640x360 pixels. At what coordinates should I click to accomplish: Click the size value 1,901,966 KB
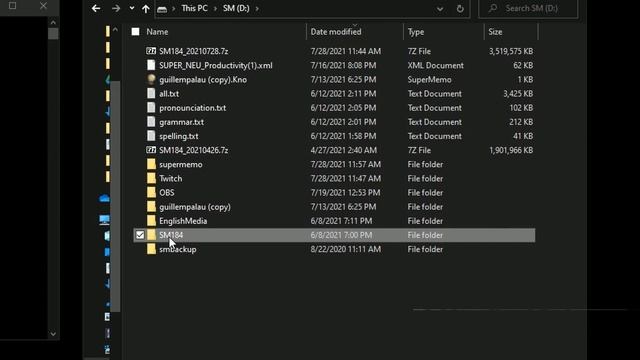[x=511, y=150]
